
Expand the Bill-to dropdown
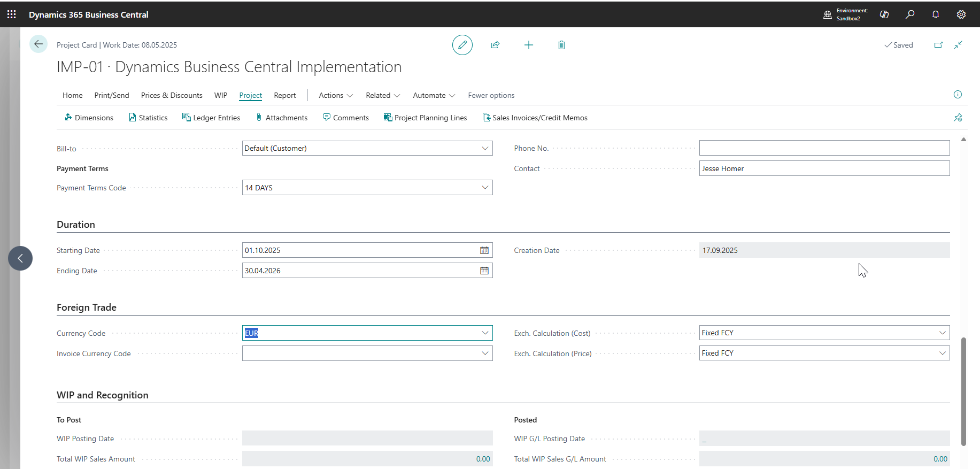[485, 148]
